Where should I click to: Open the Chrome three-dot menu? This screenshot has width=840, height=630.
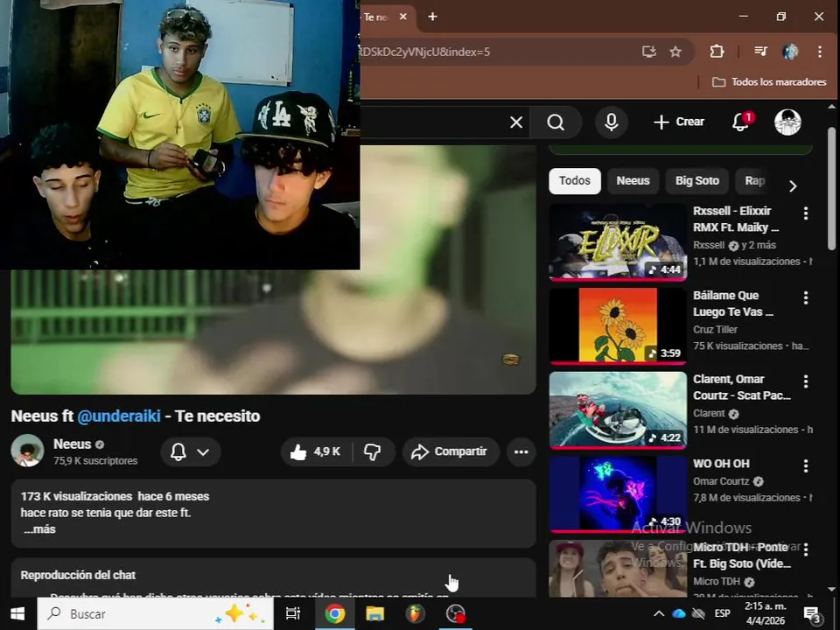click(820, 52)
